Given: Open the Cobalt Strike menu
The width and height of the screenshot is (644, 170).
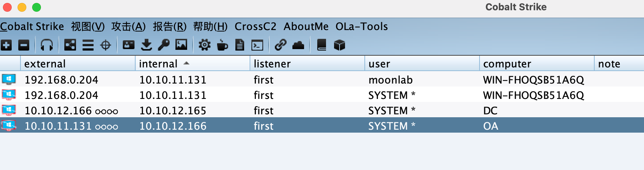Looking at the screenshot, I should [x=32, y=26].
